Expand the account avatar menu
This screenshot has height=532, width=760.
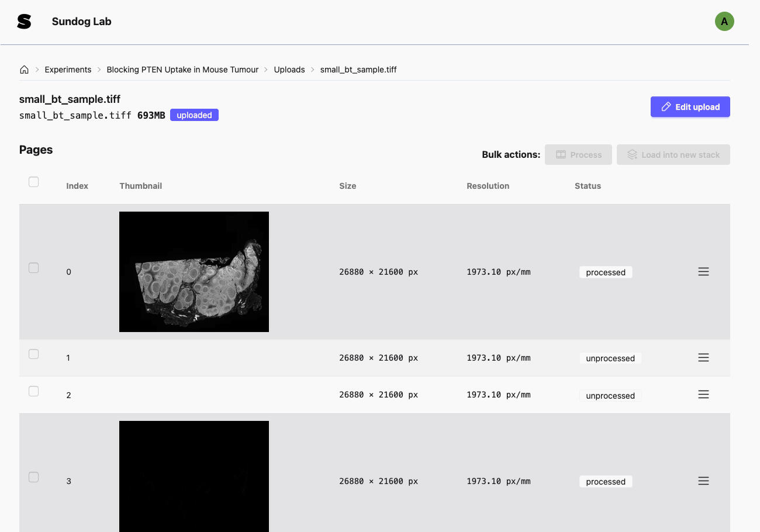(x=724, y=21)
